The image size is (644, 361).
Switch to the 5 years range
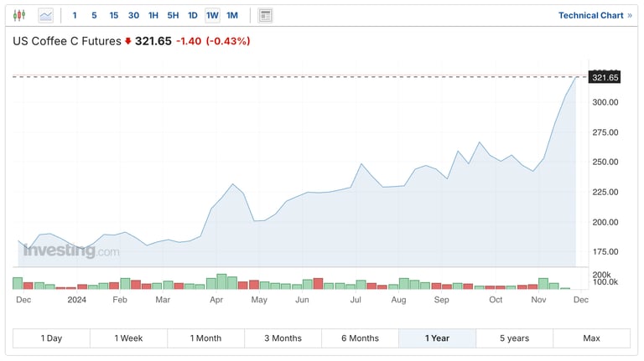tap(514, 338)
